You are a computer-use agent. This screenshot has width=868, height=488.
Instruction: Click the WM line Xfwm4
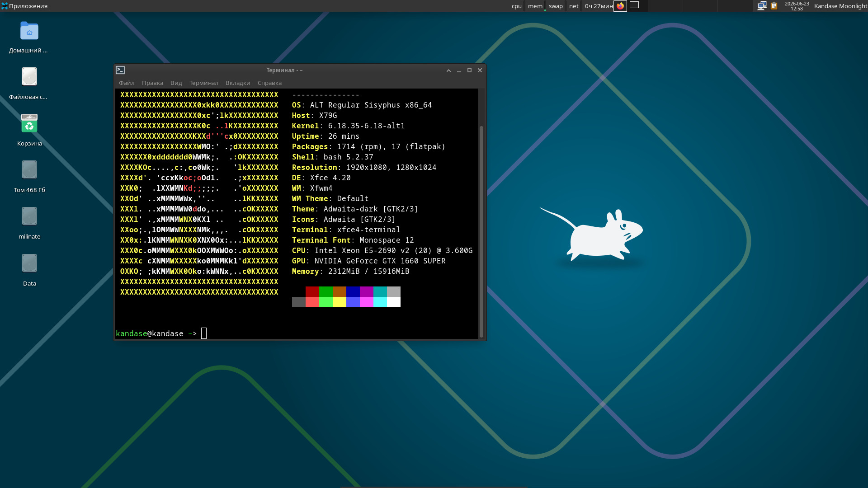(312, 188)
